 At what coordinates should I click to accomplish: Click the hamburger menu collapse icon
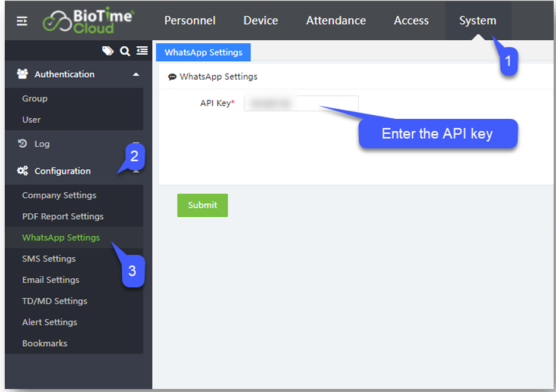click(x=22, y=21)
